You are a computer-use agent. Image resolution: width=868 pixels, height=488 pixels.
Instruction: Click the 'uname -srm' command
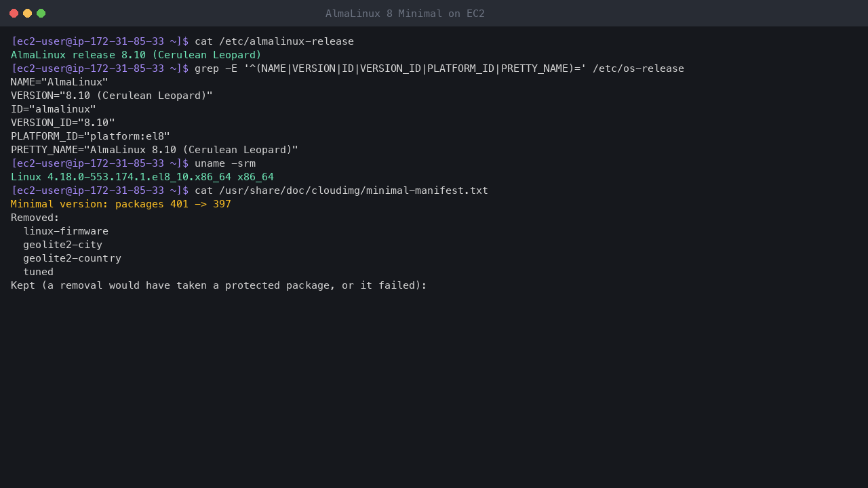[x=225, y=163]
